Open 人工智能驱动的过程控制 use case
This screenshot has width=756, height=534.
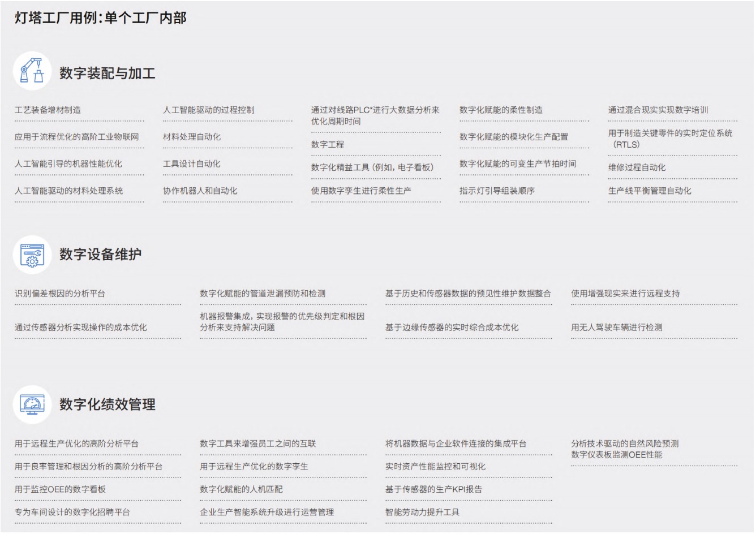tap(208, 110)
